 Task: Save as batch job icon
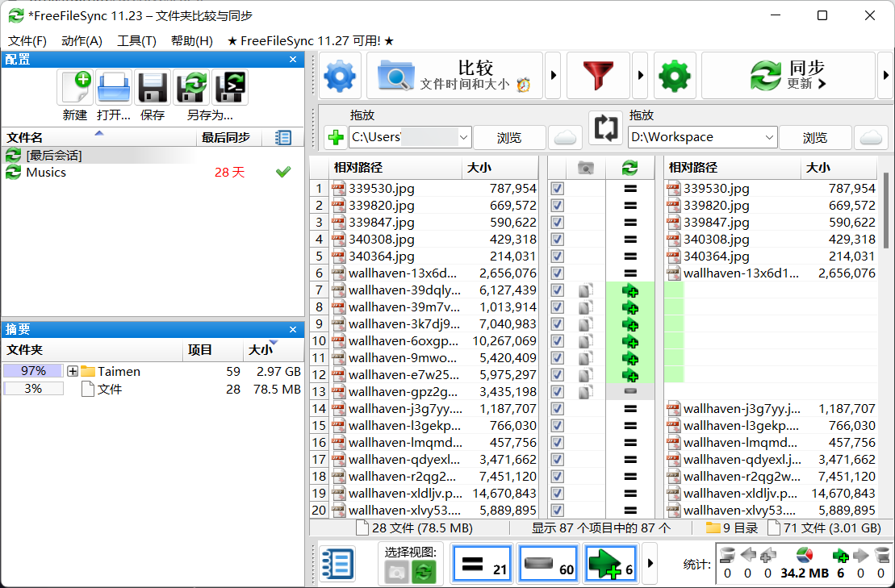click(230, 87)
